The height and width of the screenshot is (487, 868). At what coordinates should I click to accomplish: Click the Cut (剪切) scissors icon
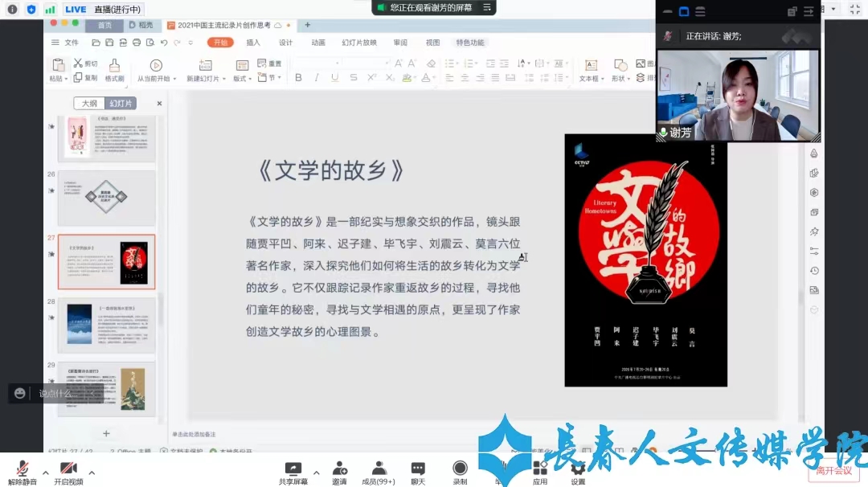78,63
